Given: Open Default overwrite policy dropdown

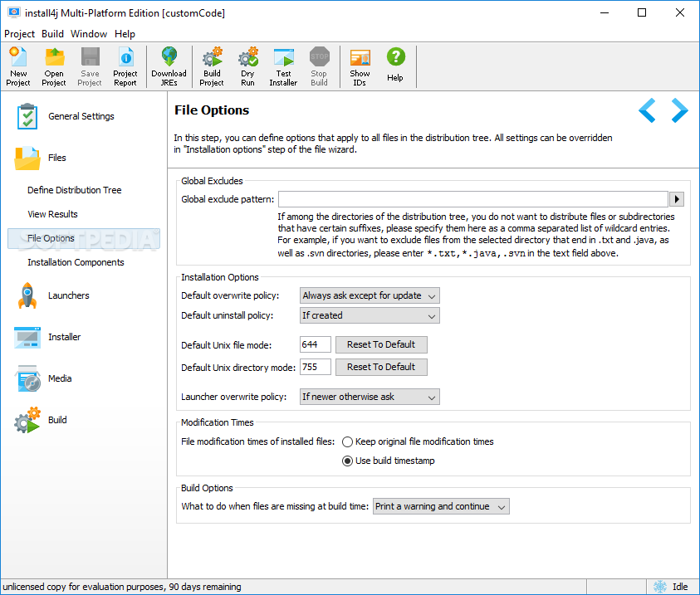Looking at the screenshot, I should [x=370, y=295].
